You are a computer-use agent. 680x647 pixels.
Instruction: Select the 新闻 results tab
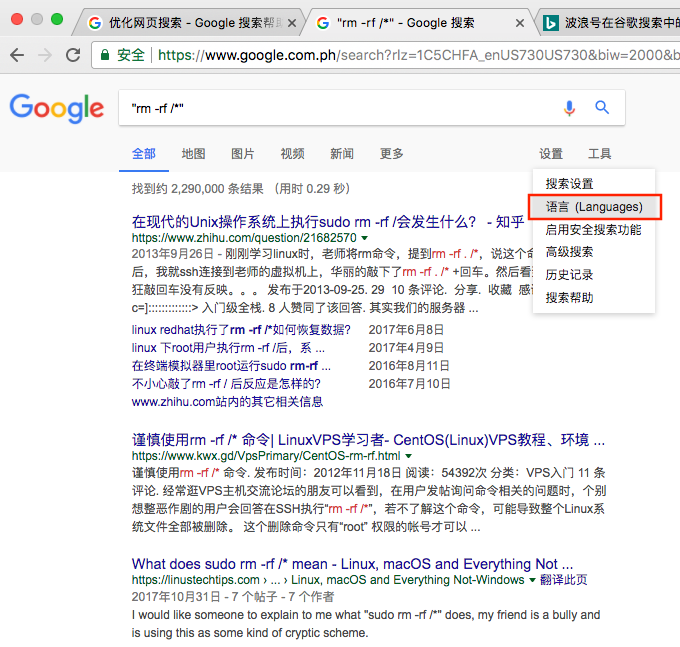point(342,154)
